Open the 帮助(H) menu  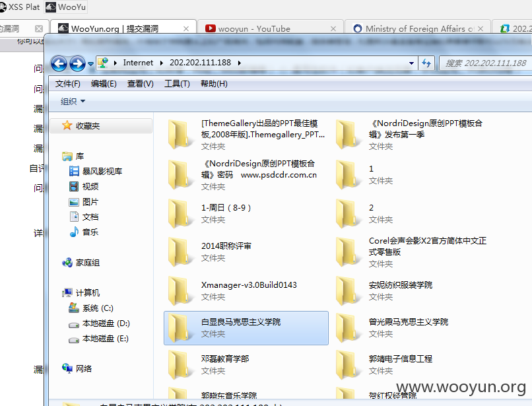point(214,84)
